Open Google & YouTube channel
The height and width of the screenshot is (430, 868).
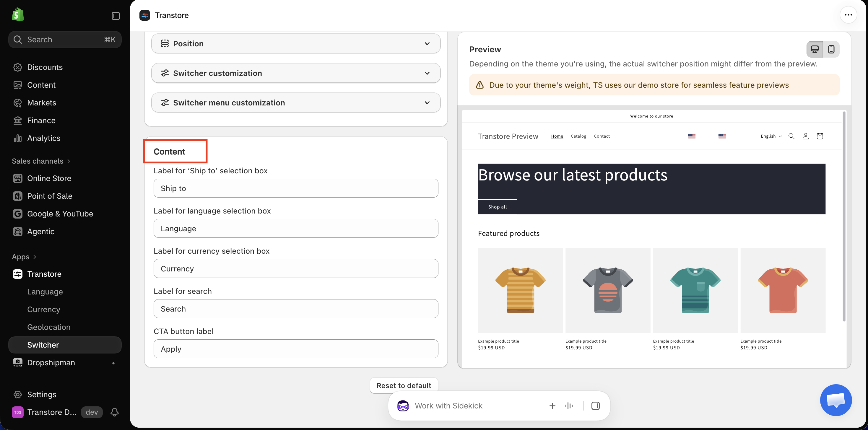(x=65, y=214)
